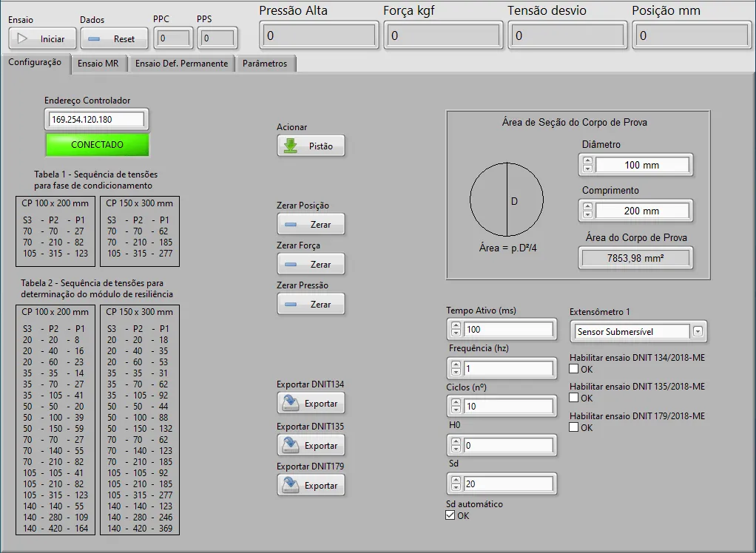Decrement the Diâmetro value
The width and height of the screenshot is (756, 553).
pyautogui.click(x=587, y=169)
